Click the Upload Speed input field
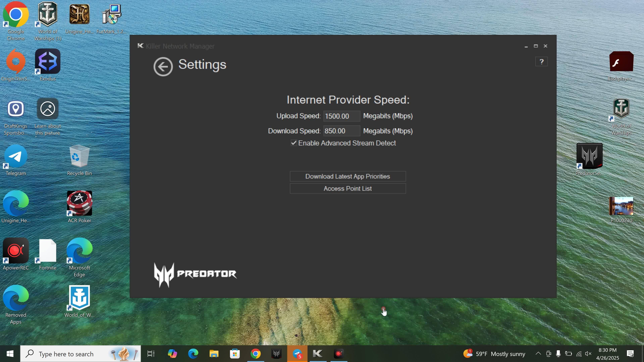The height and width of the screenshot is (362, 644). point(341,116)
